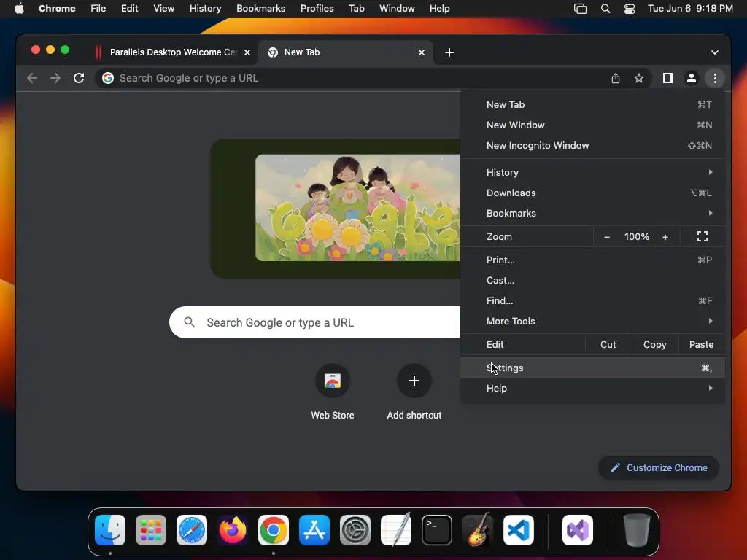Open the File menu bar item
747x560 pixels.
pos(98,9)
